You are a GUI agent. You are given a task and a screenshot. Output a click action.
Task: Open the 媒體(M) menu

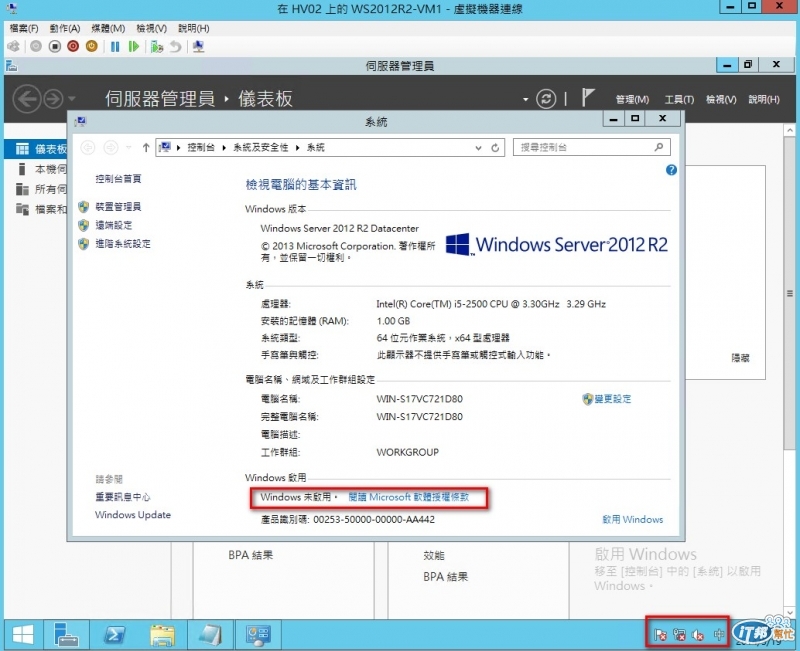(x=108, y=28)
